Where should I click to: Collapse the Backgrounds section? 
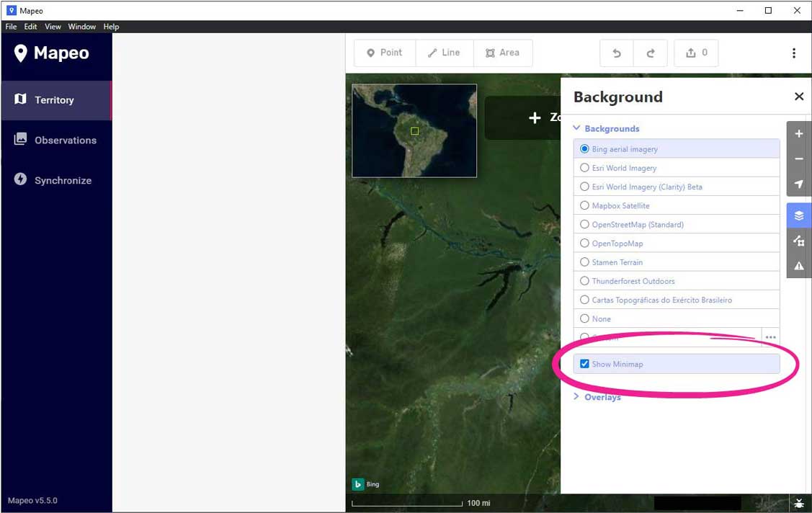607,128
